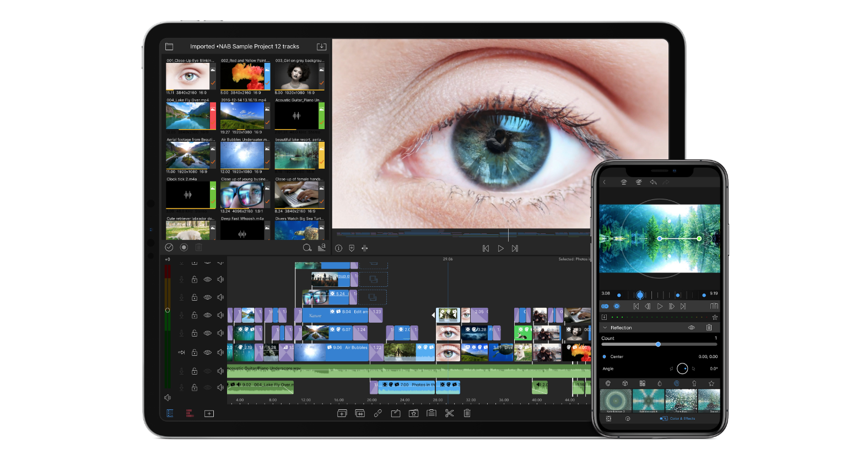The image size is (868, 454).
Task: Open the red audio mixer icon
Action: pos(189,413)
